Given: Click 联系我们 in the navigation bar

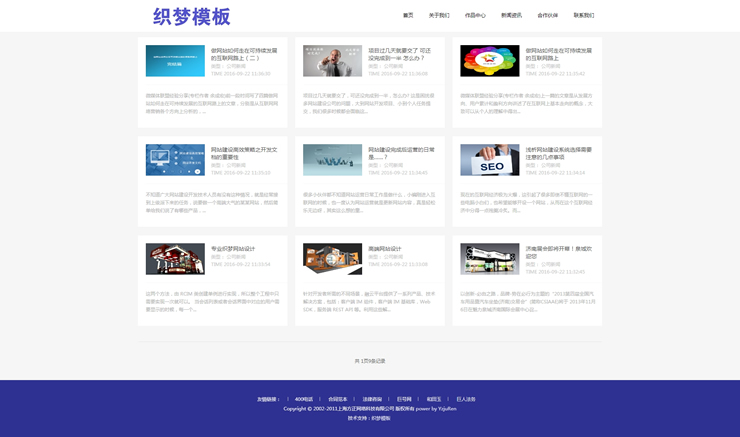Looking at the screenshot, I should tap(584, 15).
